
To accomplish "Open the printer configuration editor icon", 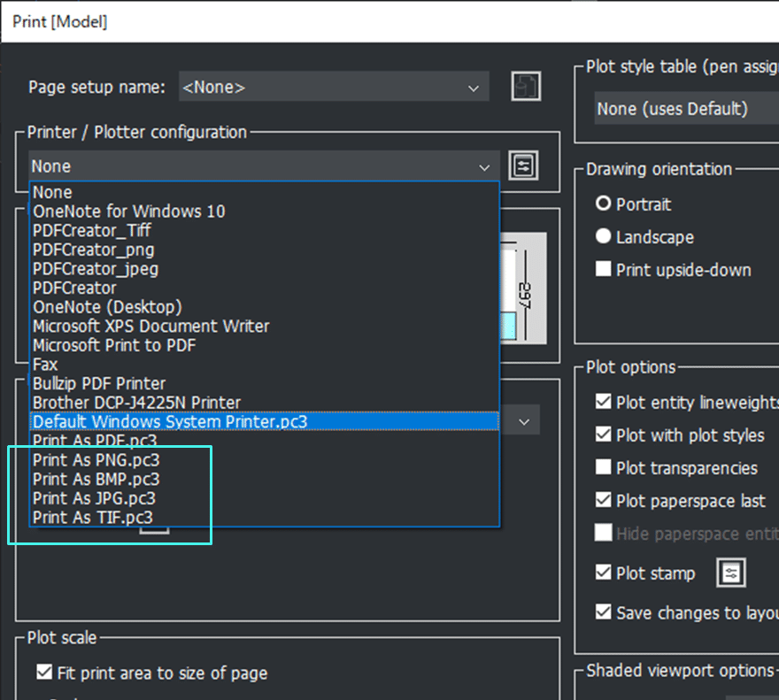I will click(x=524, y=165).
